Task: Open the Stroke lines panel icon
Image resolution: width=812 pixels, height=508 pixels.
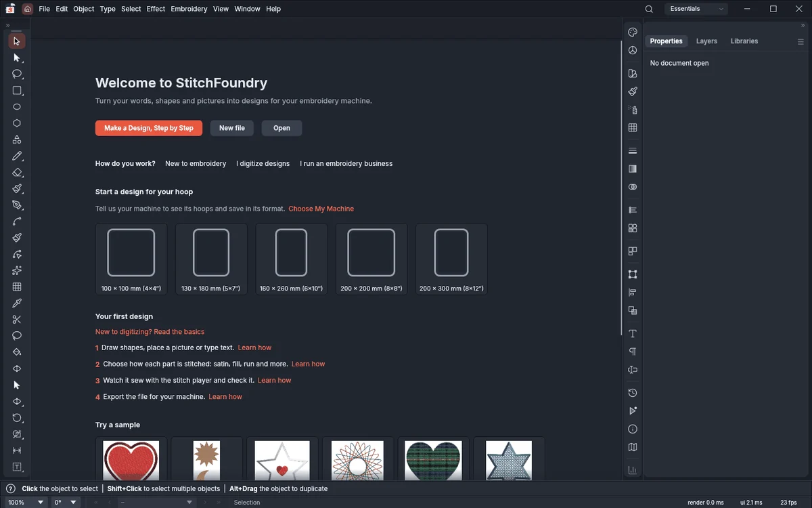Action: pyautogui.click(x=633, y=150)
